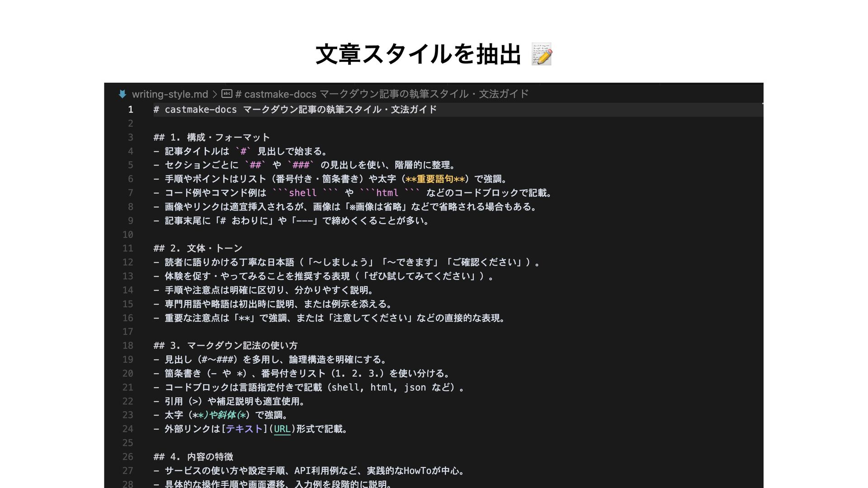Click the breadcrumb chevron separator after writing-style.md

coord(215,94)
